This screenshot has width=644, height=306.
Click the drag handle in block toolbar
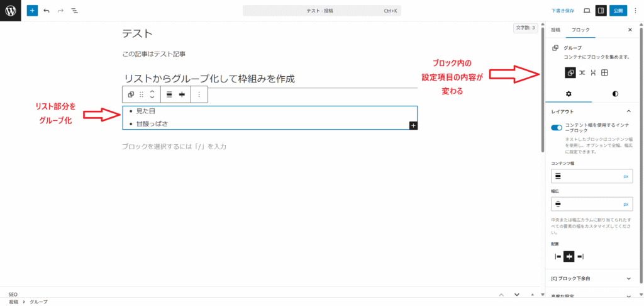click(x=142, y=94)
